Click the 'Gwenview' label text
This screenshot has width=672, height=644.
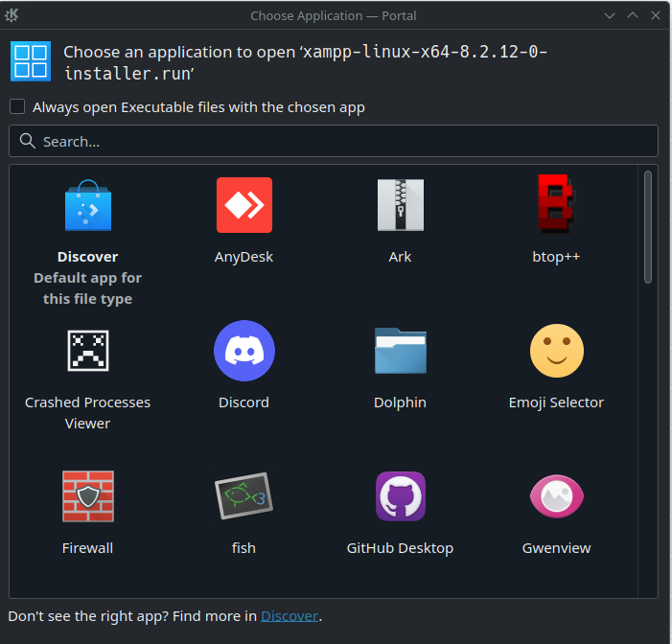coord(556,548)
